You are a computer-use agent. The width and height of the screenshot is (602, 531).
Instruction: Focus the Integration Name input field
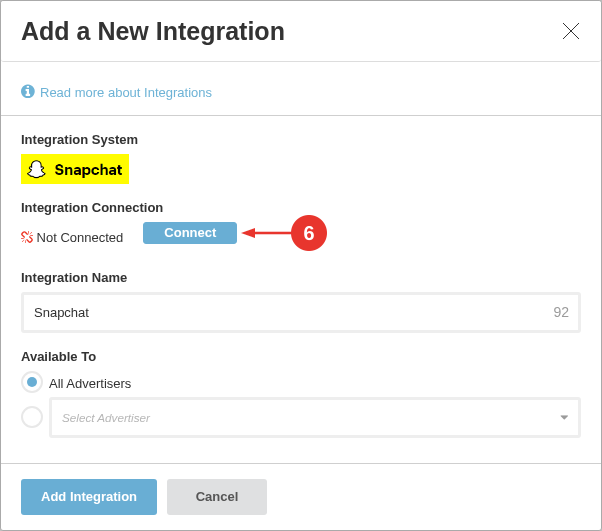tap(301, 313)
